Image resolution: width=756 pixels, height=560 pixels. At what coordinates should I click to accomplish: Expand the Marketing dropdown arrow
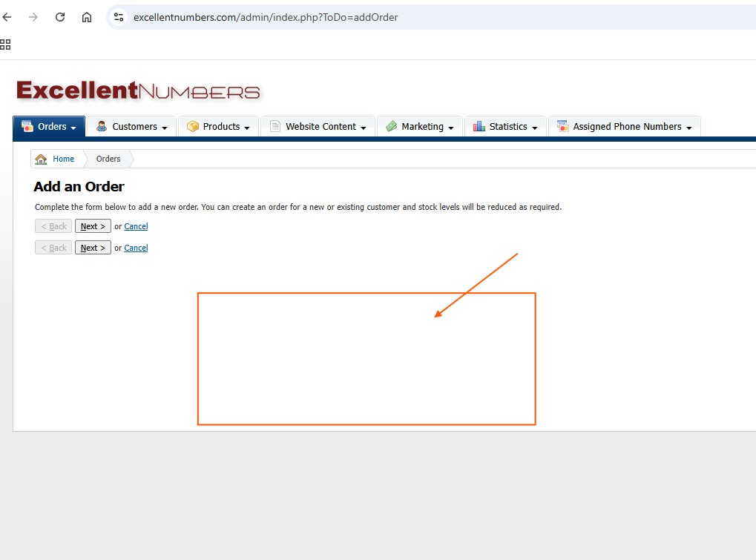pos(451,128)
